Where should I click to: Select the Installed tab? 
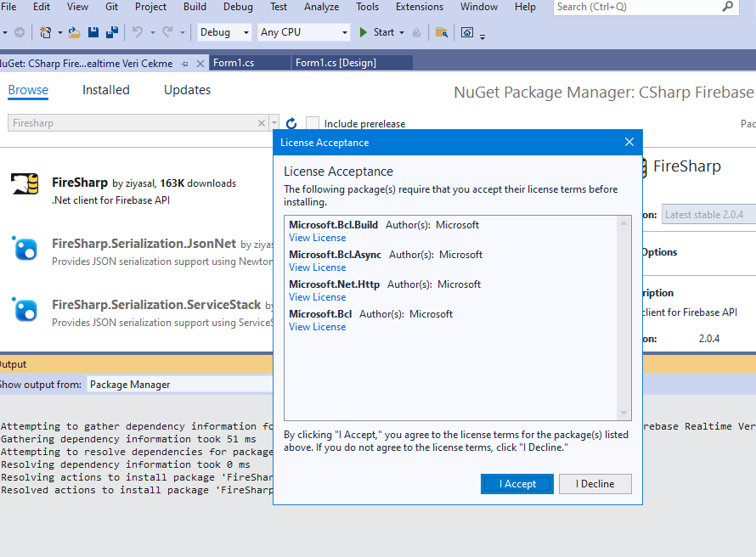click(105, 90)
